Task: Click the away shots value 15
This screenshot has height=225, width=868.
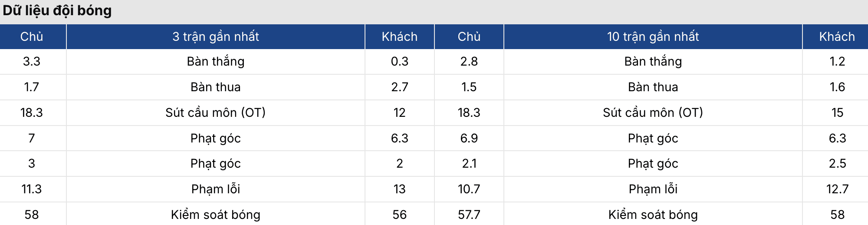Action: tap(837, 112)
